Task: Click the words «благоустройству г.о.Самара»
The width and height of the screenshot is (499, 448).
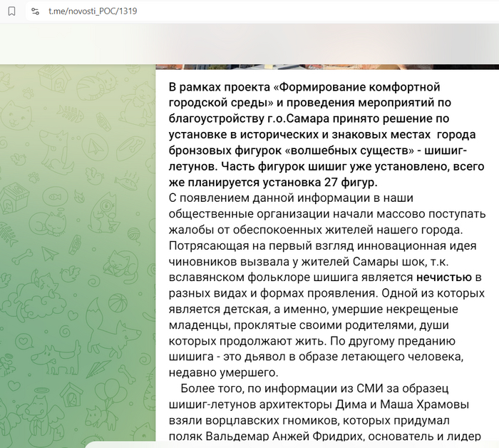Action: [249, 118]
